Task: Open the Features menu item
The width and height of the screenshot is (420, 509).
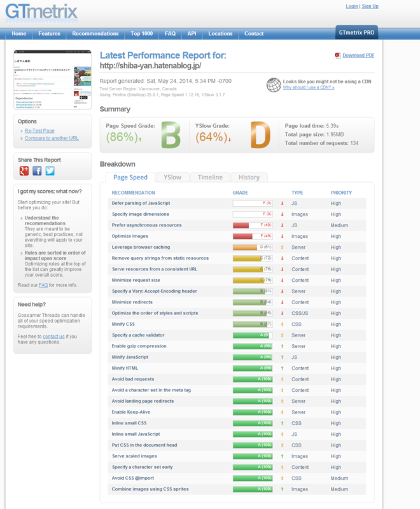Action: 50,34
